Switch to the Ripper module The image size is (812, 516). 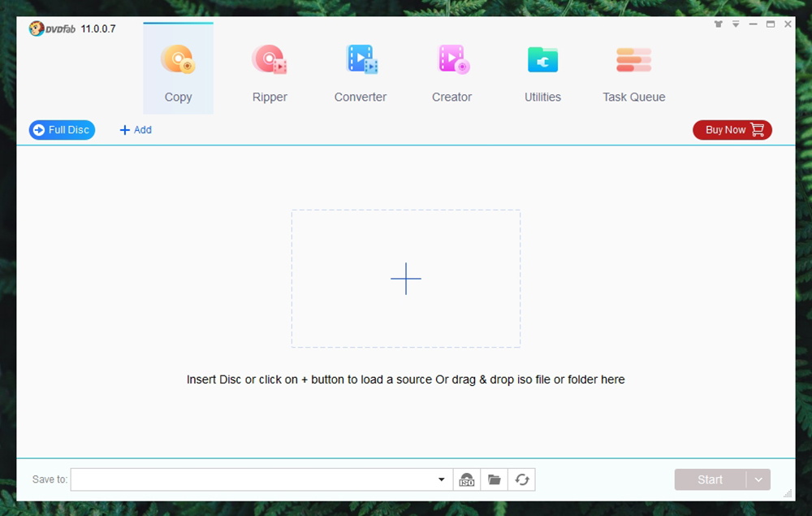[270, 61]
